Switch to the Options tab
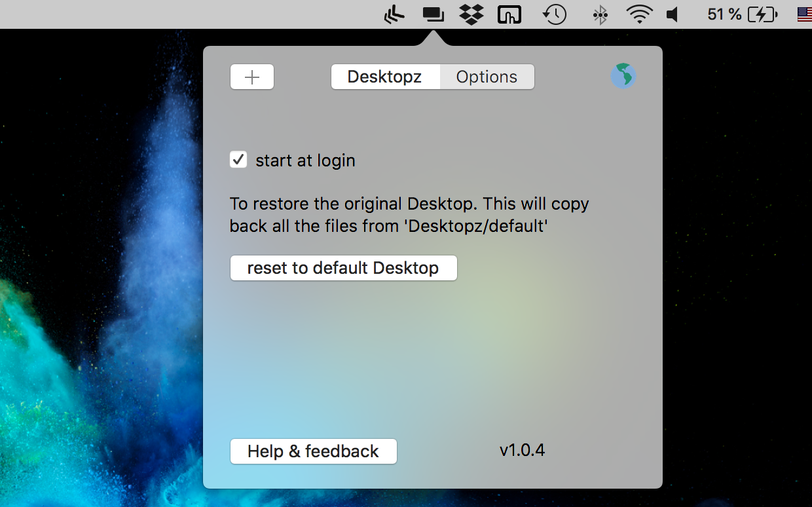This screenshot has width=812, height=507. tap(487, 77)
